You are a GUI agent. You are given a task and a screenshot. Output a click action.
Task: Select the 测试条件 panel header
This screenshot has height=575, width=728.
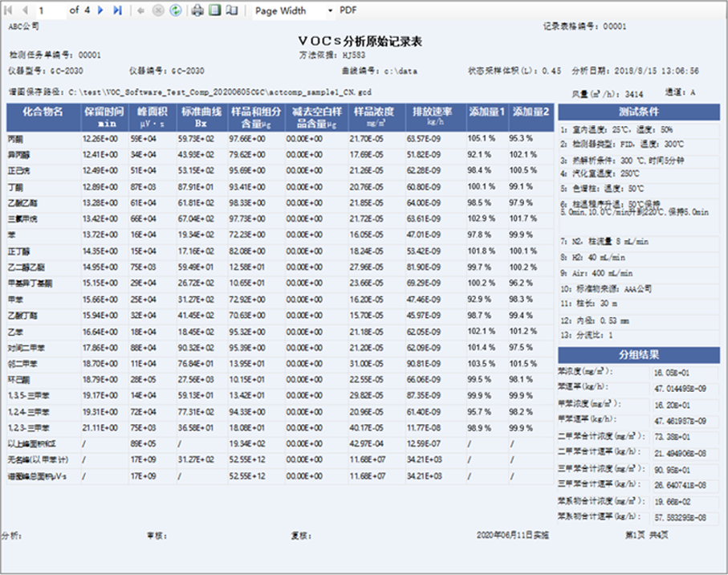pyautogui.click(x=640, y=112)
